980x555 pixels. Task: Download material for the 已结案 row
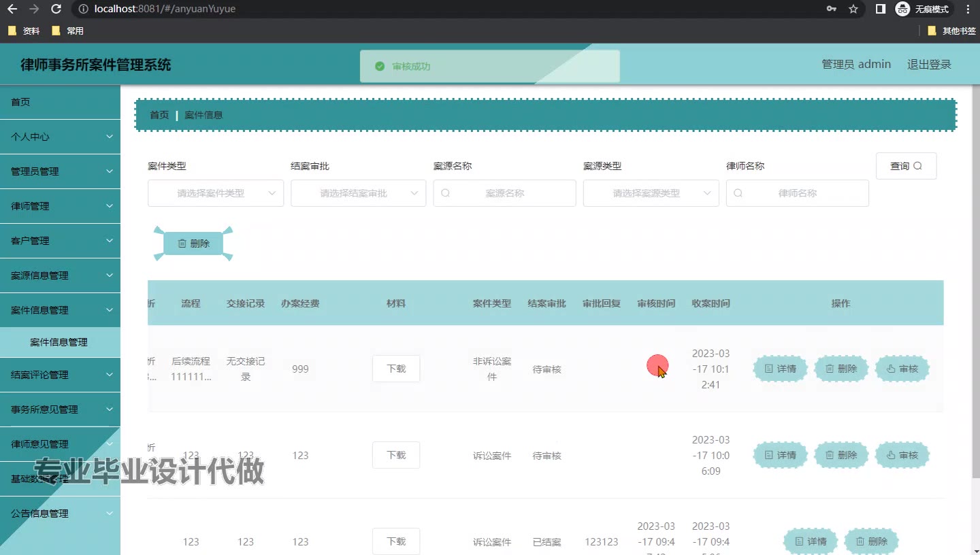point(396,541)
